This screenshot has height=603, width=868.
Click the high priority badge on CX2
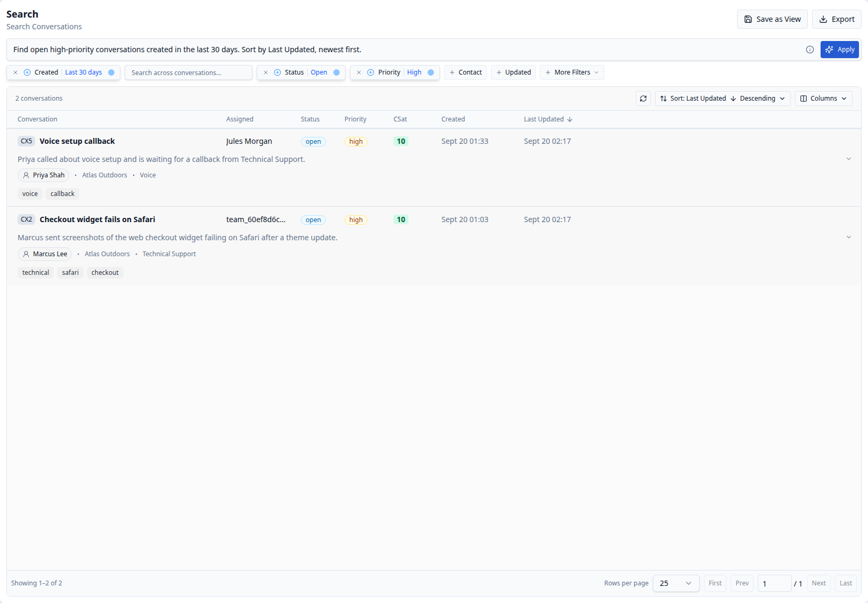coord(356,220)
